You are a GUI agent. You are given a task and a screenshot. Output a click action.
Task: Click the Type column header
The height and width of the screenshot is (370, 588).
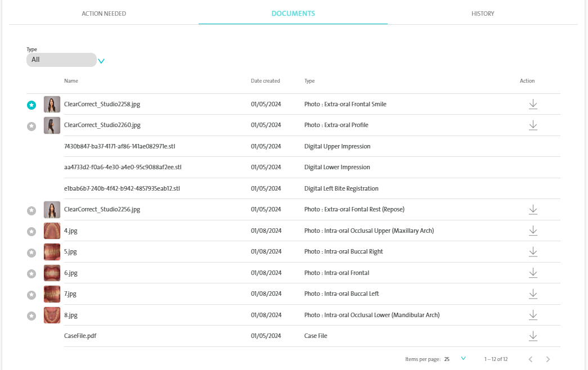tap(309, 81)
